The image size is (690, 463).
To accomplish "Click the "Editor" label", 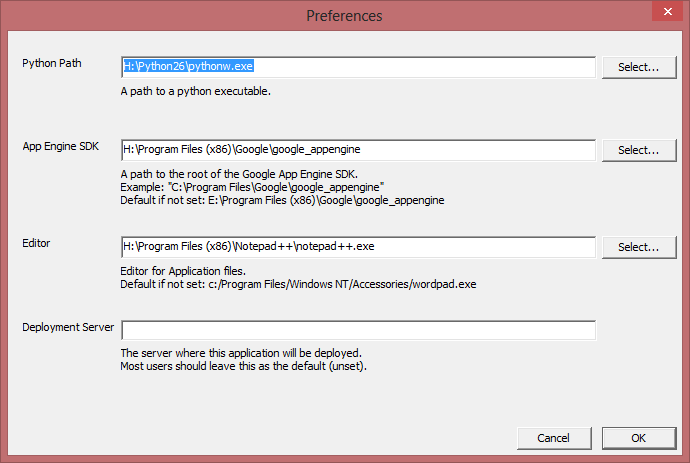I will [x=37, y=243].
